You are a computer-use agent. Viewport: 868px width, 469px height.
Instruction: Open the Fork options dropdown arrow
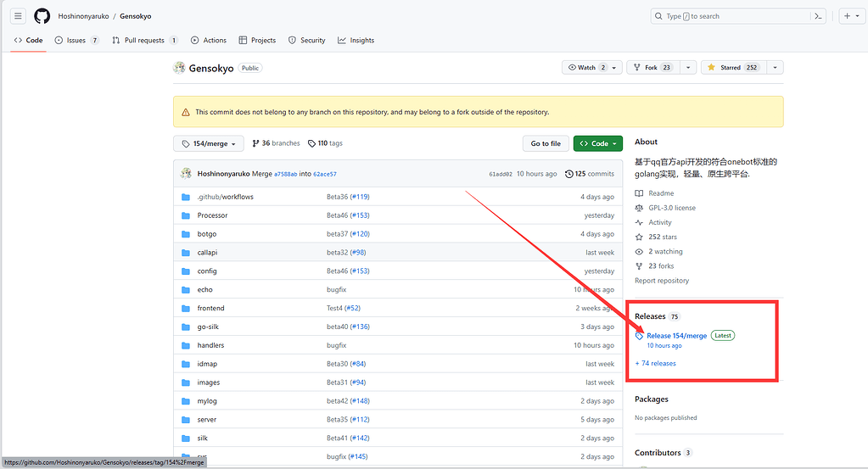pos(687,68)
